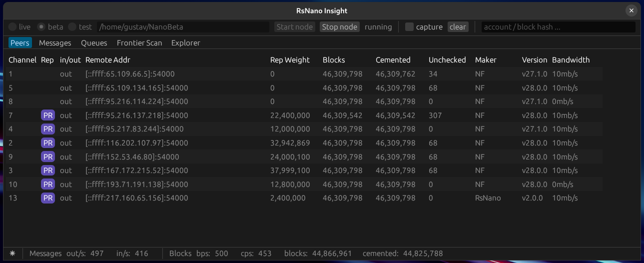Screen dimensions: 644x263
Task: Click rep weight value 37,999,100
Action: point(290,170)
